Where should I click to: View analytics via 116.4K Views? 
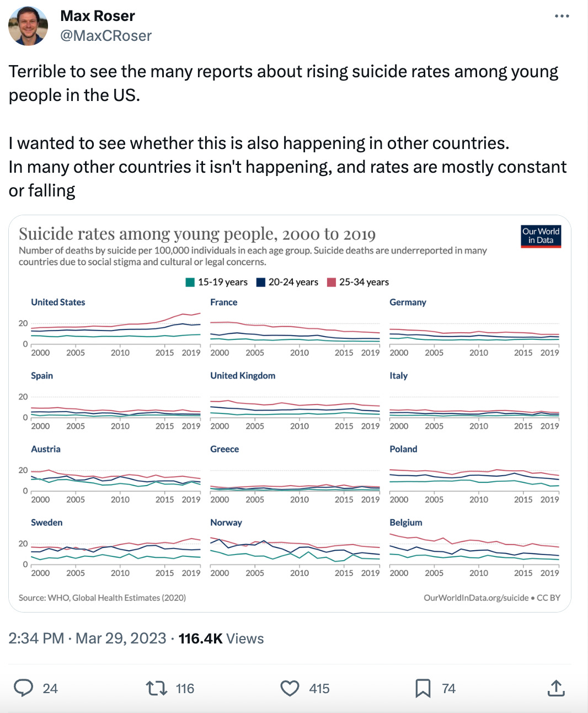tap(221, 638)
